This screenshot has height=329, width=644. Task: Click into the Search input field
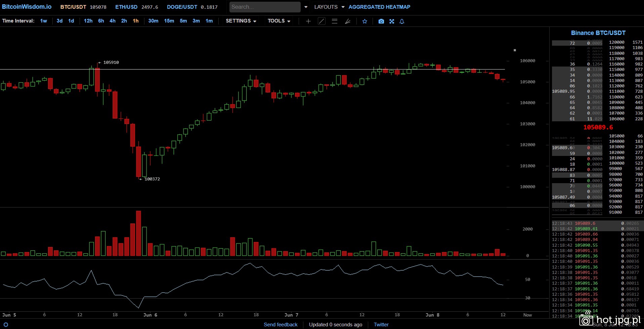pyautogui.click(x=265, y=7)
